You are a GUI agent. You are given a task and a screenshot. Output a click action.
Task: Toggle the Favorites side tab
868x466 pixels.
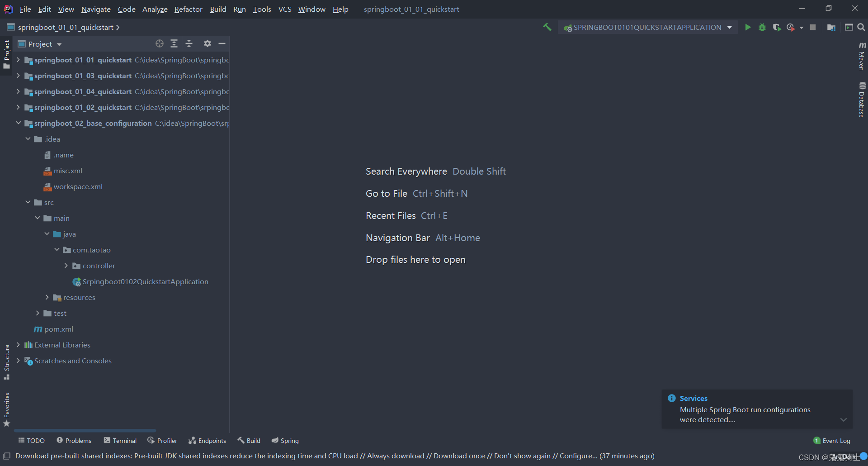click(6, 409)
